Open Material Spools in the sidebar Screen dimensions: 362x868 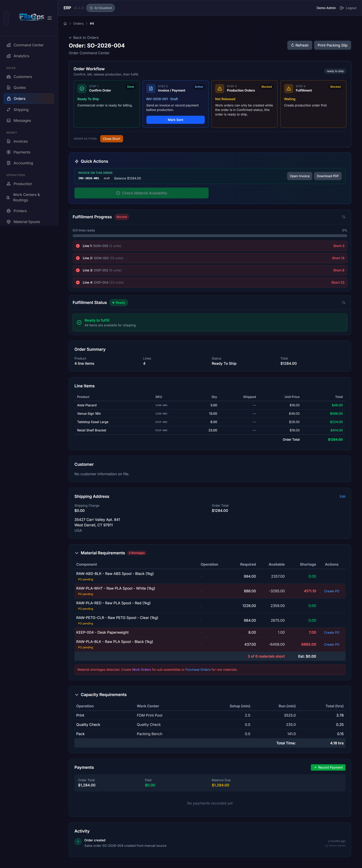click(x=29, y=222)
